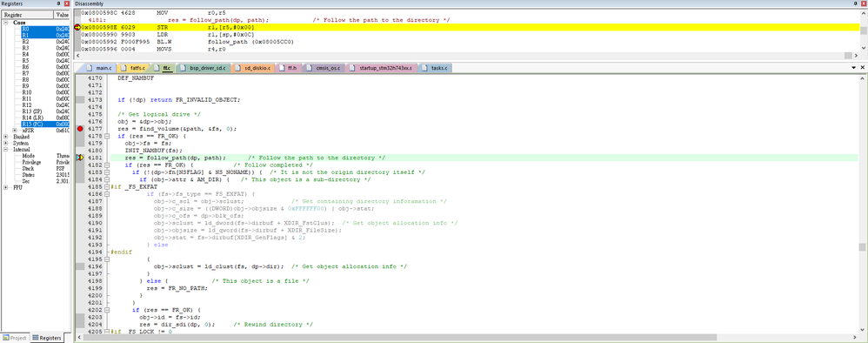Image resolution: width=868 pixels, height=343 pixels.
Task: Collapse the code fold at line 4178
Action: tap(106, 136)
